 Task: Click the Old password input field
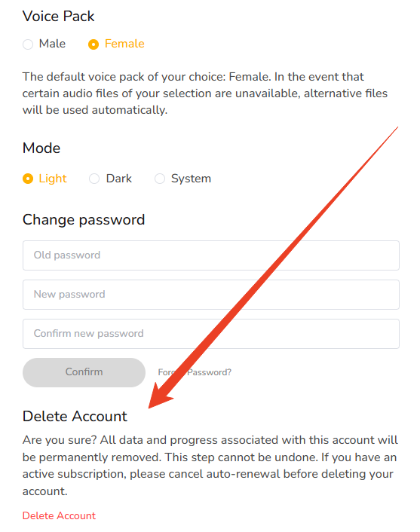tap(211, 255)
